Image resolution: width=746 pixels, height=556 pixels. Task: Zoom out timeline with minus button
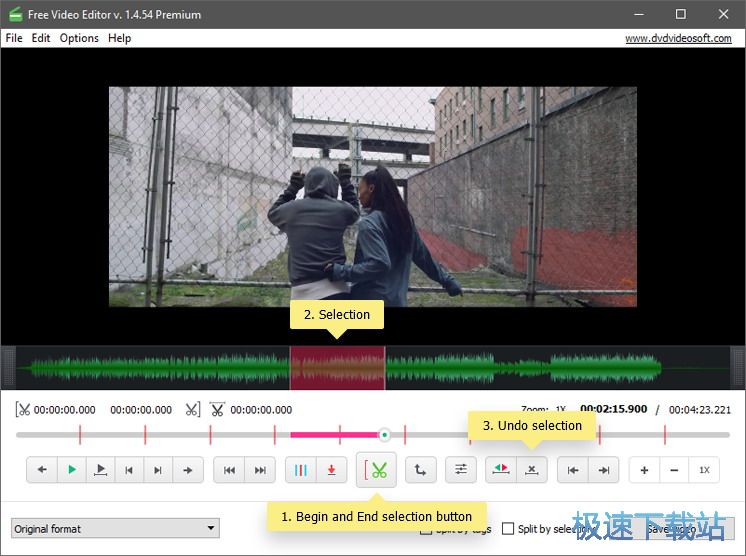(x=674, y=470)
